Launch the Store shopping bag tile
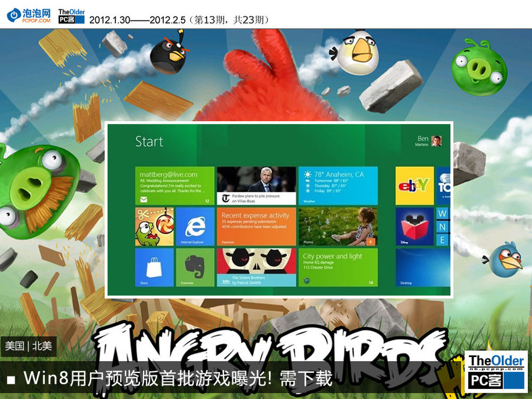 coord(154,267)
